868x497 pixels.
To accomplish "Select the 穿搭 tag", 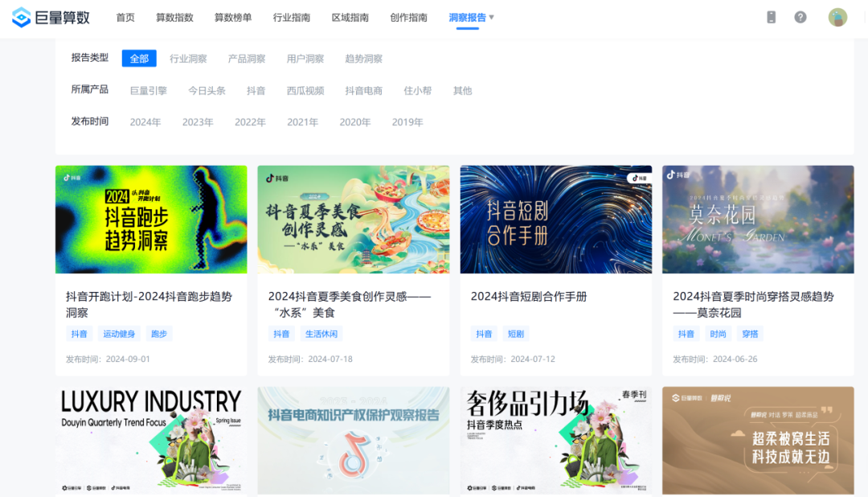I will 751,334.
